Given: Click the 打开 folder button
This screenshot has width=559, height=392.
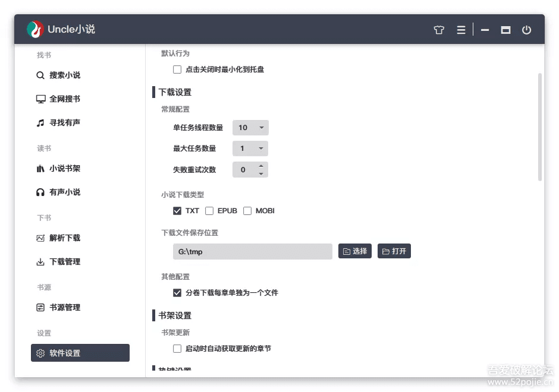Looking at the screenshot, I should coord(394,251).
